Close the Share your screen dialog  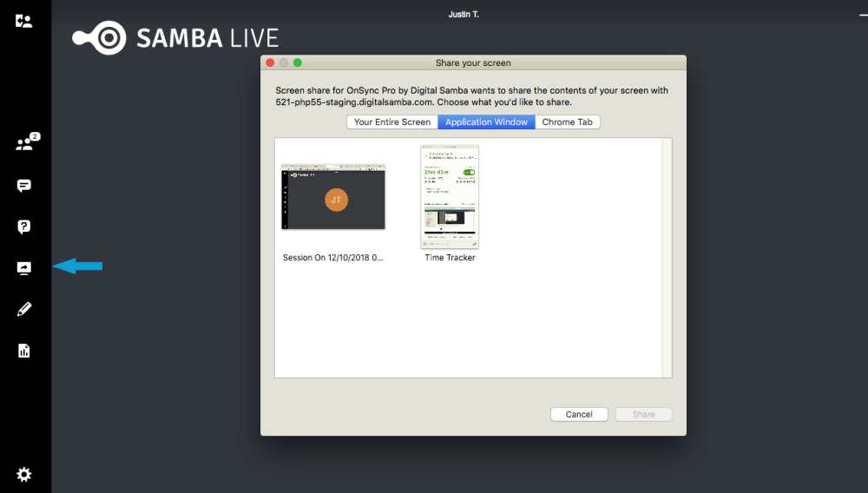click(270, 62)
